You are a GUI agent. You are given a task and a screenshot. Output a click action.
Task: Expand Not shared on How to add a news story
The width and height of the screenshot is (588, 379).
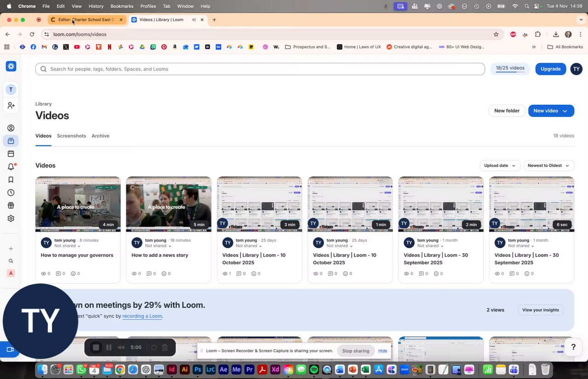coord(158,246)
